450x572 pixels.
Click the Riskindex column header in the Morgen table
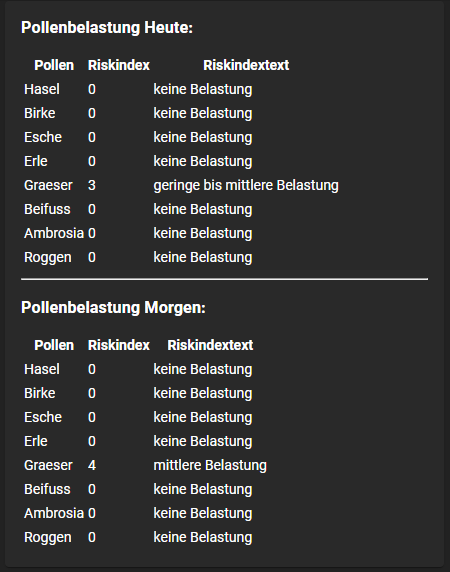[x=119, y=345]
